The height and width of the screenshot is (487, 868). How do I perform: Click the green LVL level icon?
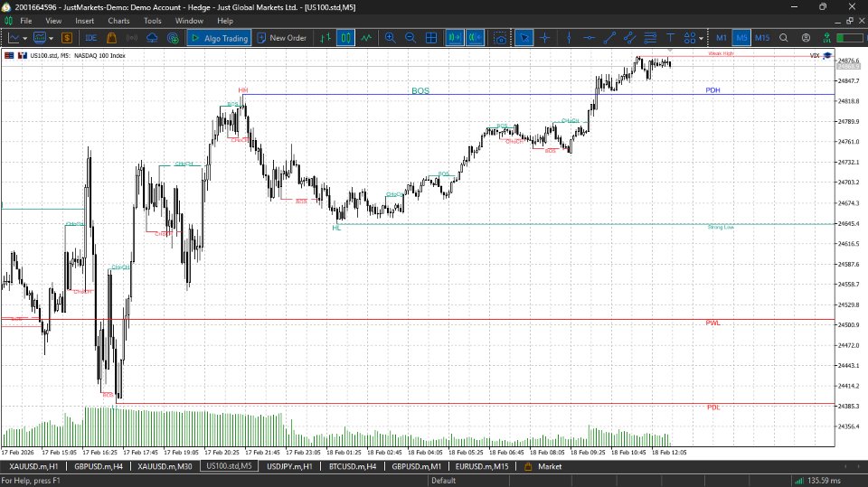click(x=826, y=38)
